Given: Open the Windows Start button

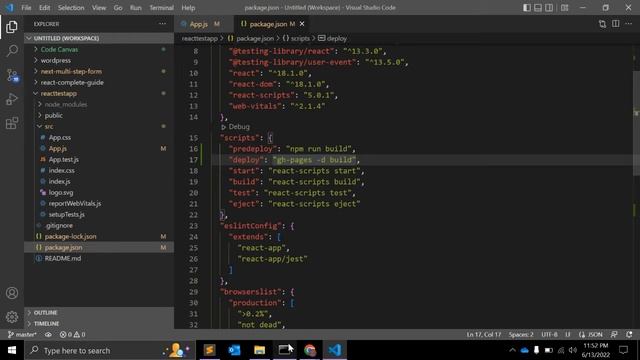Looking at the screenshot, I should click(12, 350).
